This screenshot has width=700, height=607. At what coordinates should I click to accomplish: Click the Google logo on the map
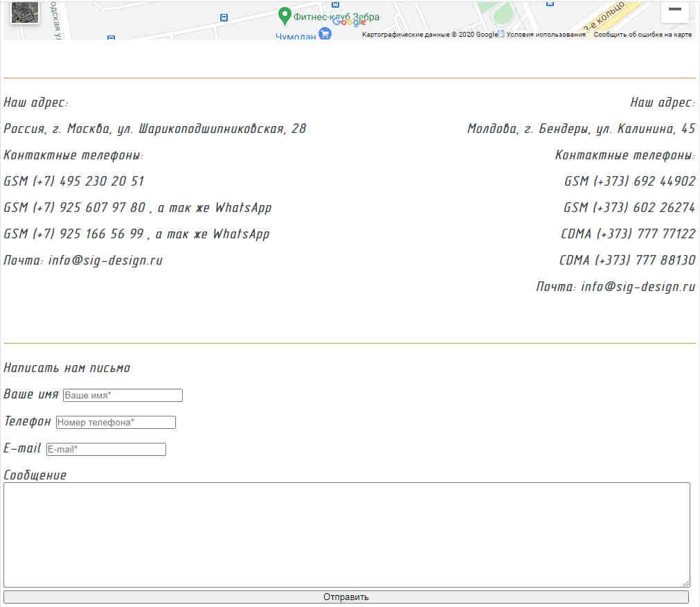(x=349, y=21)
